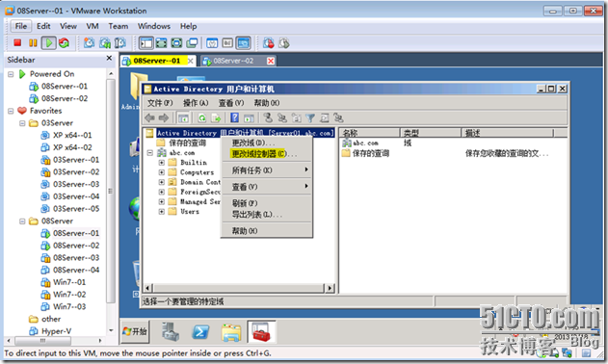The image size is (608, 364).
Task: Click the Explorer folder taskbar icon
Action: coord(231,332)
